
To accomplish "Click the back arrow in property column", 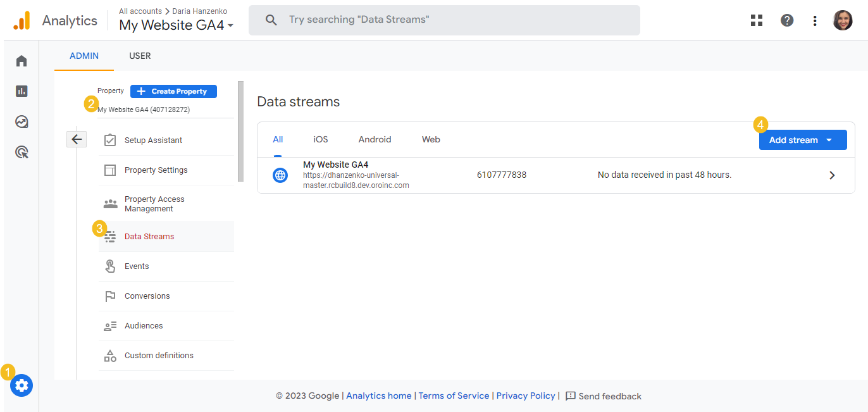I will [77, 139].
